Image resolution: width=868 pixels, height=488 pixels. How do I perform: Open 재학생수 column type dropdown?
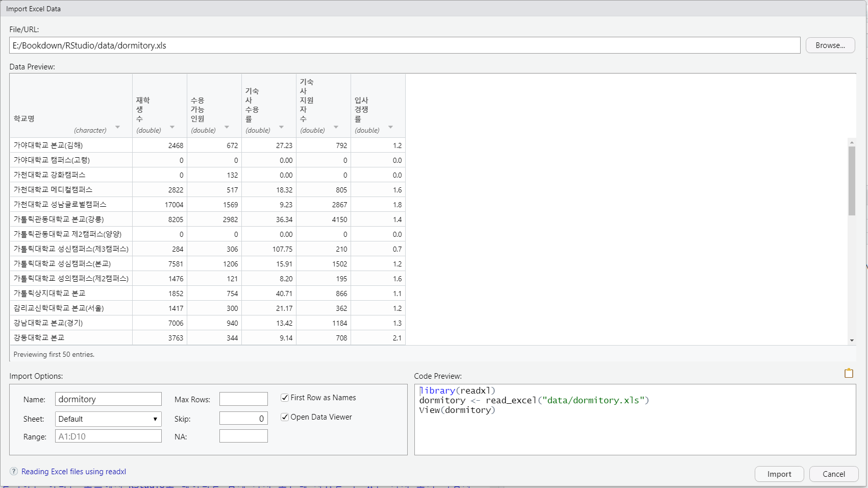[172, 127]
